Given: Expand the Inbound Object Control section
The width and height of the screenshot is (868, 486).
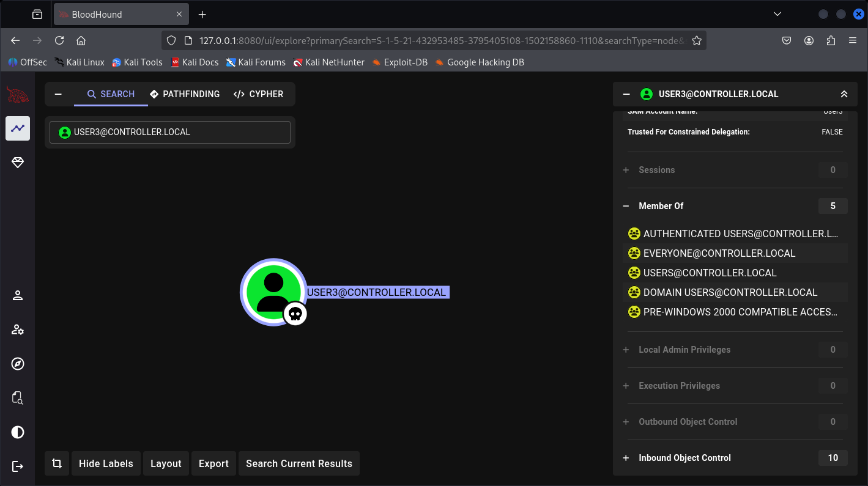Looking at the screenshot, I should (x=626, y=458).
